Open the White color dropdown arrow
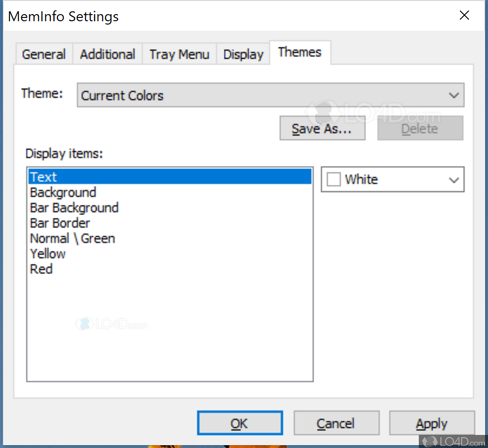The width and height of the screenshot is (488, 448). [x=454, y=180]
